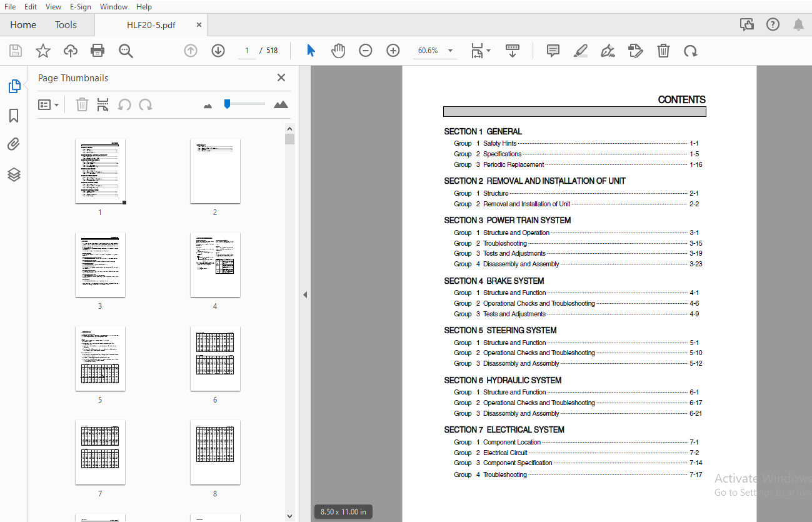This screenshot has width=812, height=522.
Task: Add a sticky note comment
Action: pos(553,51)
